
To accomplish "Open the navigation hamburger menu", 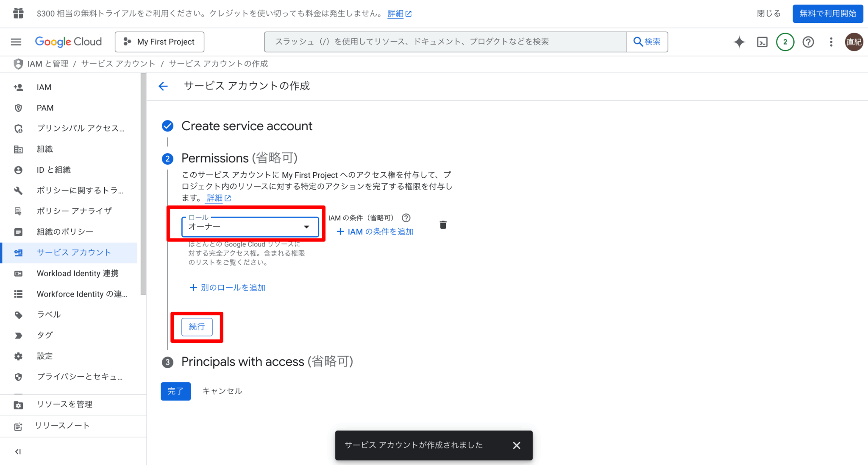I will coord(16,42).
